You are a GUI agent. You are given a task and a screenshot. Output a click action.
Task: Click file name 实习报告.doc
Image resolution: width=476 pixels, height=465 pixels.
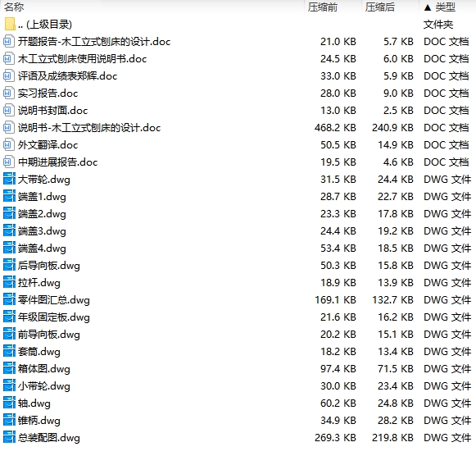[48, 93]
